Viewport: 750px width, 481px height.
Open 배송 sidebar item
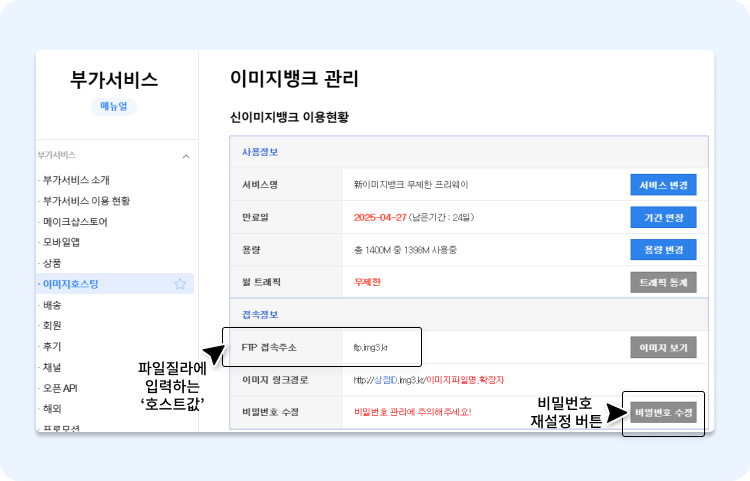[52, 305]
